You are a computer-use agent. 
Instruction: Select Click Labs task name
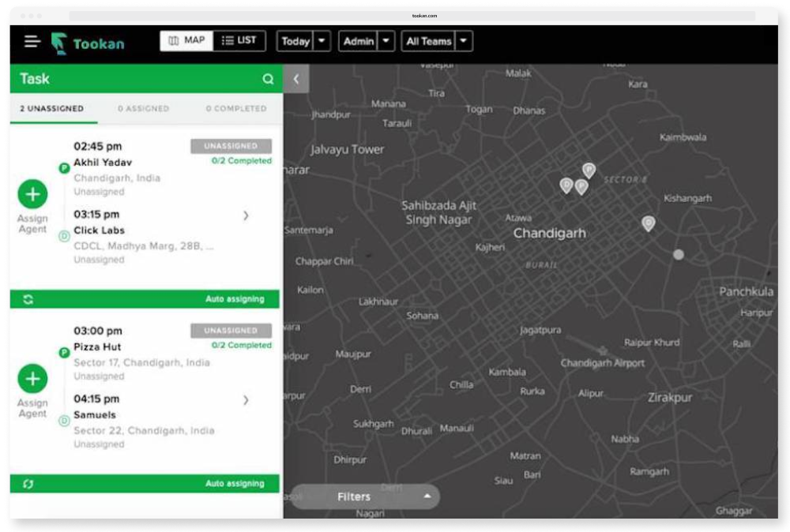[x=99, y=230]
